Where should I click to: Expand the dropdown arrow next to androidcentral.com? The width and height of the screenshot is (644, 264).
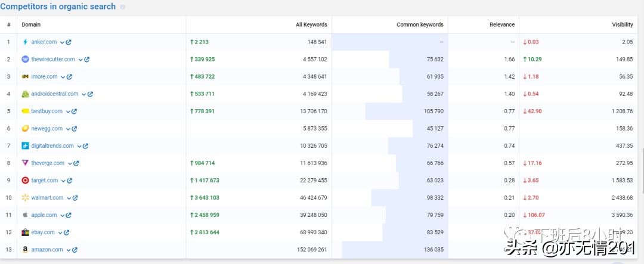click(x=84, y=94)
